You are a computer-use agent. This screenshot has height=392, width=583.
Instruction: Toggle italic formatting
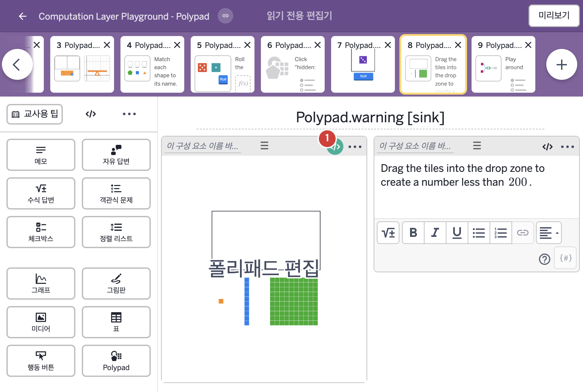[435, 233]
